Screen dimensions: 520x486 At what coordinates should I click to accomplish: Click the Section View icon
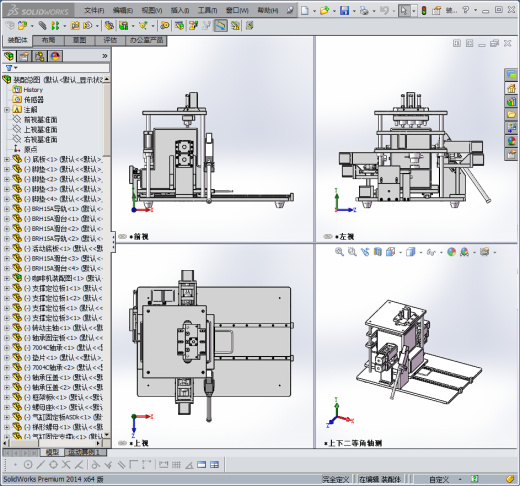click(378, 252)
